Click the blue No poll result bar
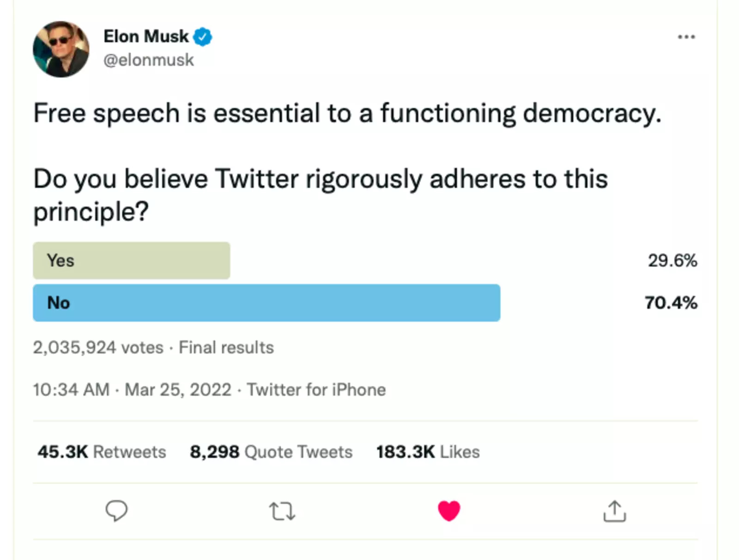 [x=267, y=303]
